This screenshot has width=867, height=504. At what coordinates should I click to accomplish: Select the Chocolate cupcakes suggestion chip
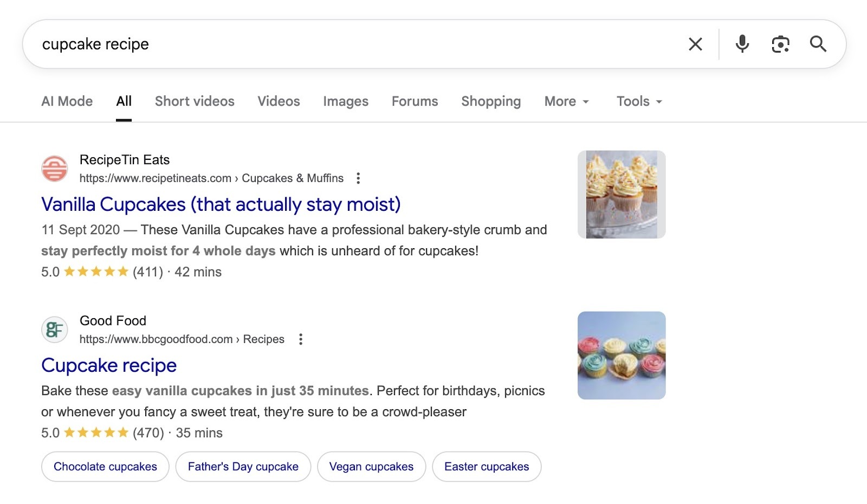tap(105, 466)
